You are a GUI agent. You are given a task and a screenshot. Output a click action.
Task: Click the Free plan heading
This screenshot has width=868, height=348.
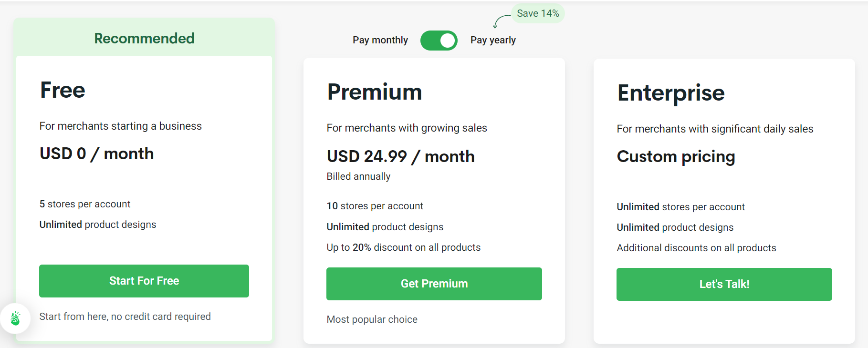point(62,91)
